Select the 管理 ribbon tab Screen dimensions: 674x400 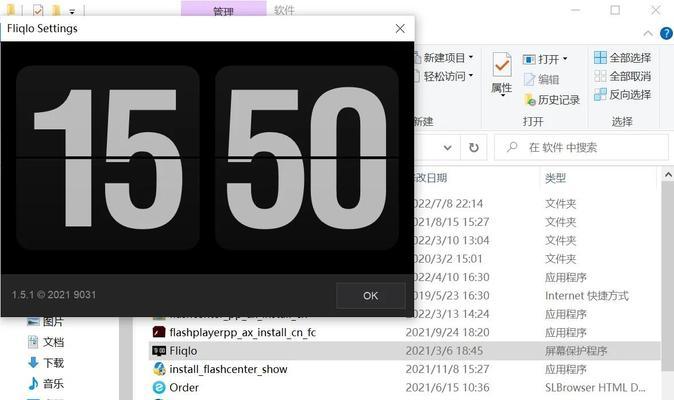224,9
